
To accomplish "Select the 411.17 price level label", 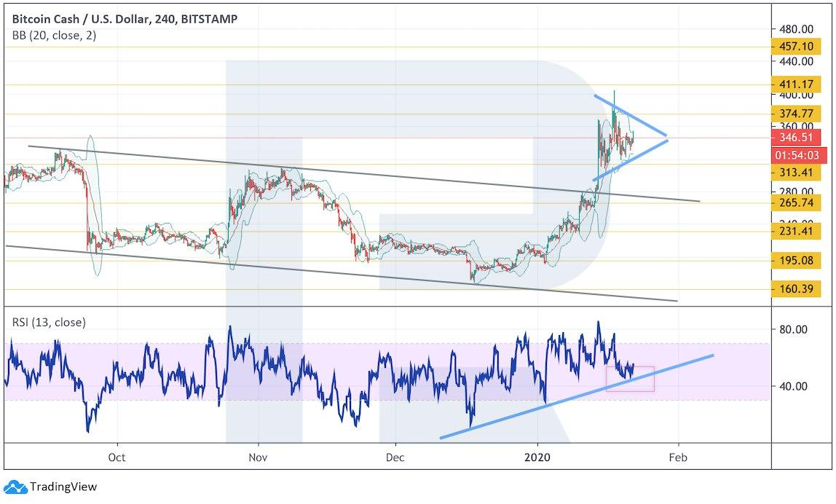I will (x=797, y=84).
